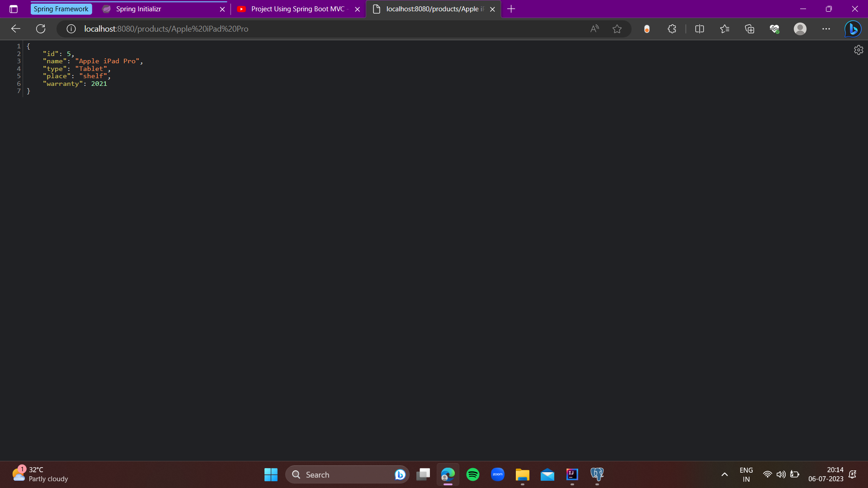The width and height of the screenshot is (868, 488).
Task: Launch IntelliJ IDEA from the taskbar
Action: pyautogui.click(x=572, y=474)
